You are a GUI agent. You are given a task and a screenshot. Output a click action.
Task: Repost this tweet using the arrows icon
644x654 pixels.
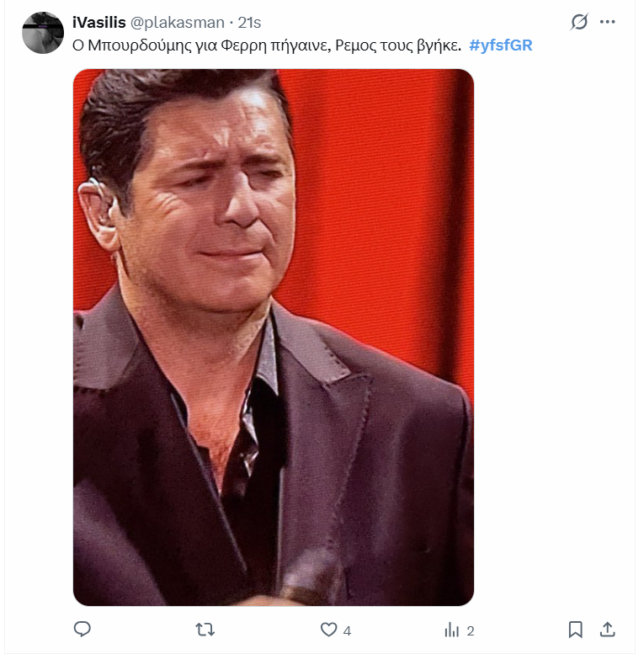205,630
